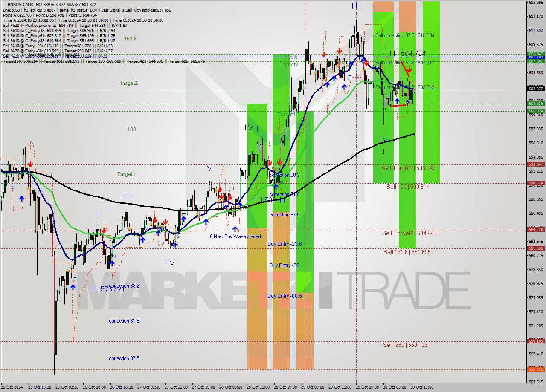Image resolution: width=546 pixels, height=392 pixels.
Task: Click the green 608.042 price tag
Action: click(x=536, y=54)
